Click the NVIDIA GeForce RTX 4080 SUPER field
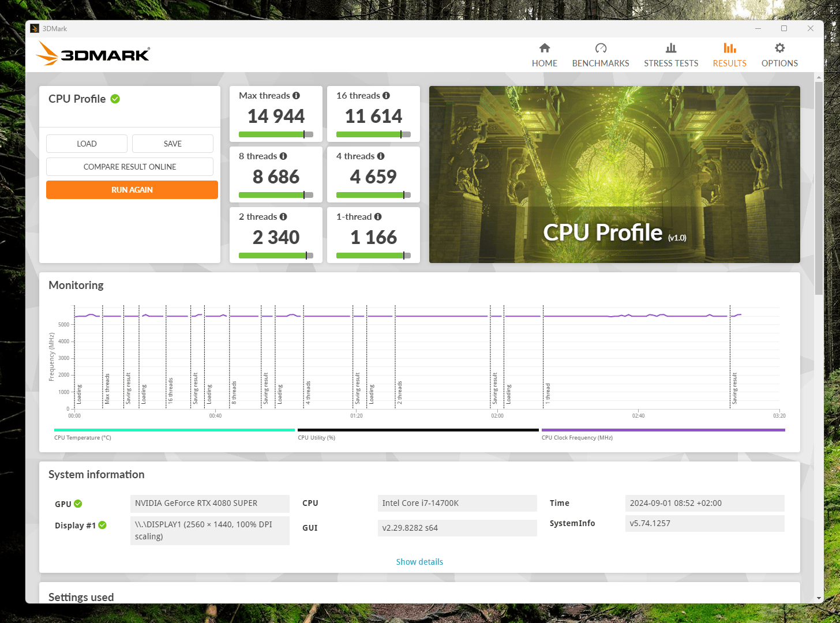The height and width of the screenshot is (623, 840). (x=210, y=504)
